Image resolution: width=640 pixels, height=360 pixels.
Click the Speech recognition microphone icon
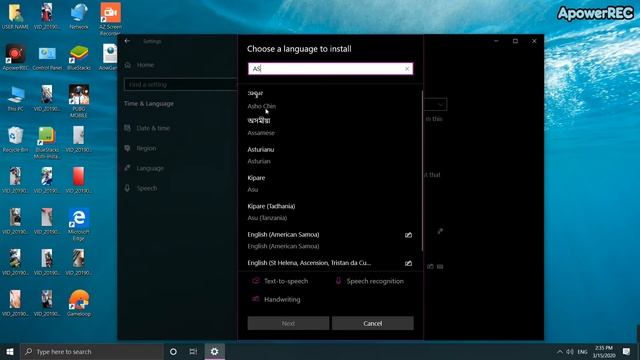338,281
